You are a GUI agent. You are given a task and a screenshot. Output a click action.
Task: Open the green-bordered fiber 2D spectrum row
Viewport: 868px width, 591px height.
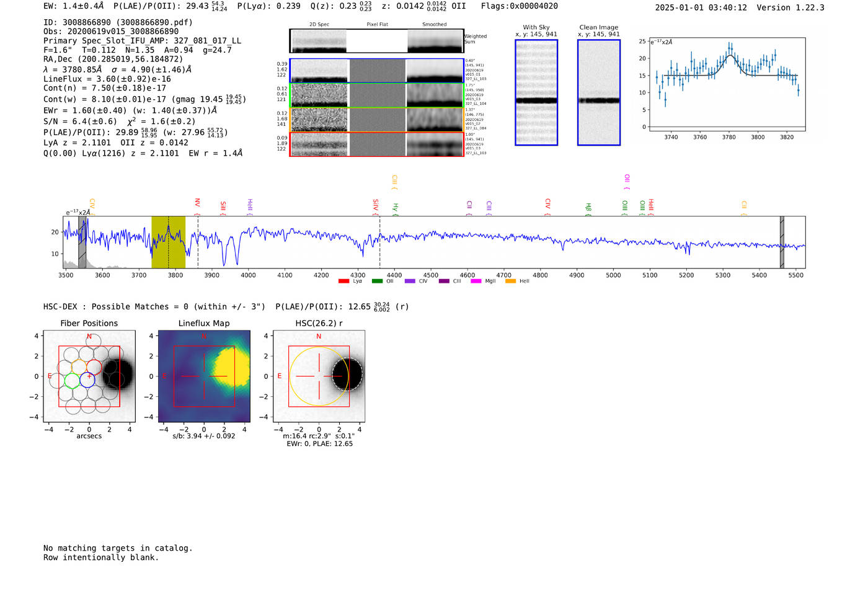click(377, 95)
